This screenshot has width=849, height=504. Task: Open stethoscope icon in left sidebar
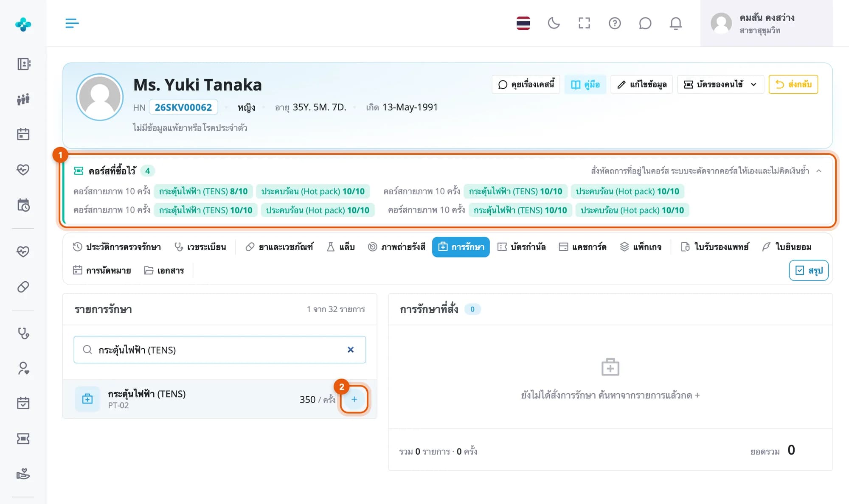pyautogui.click(x=23, y=333)
